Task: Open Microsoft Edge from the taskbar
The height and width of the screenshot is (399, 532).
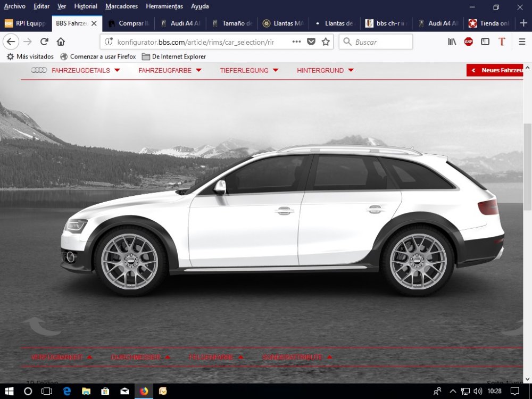Action: click(67, 391)
